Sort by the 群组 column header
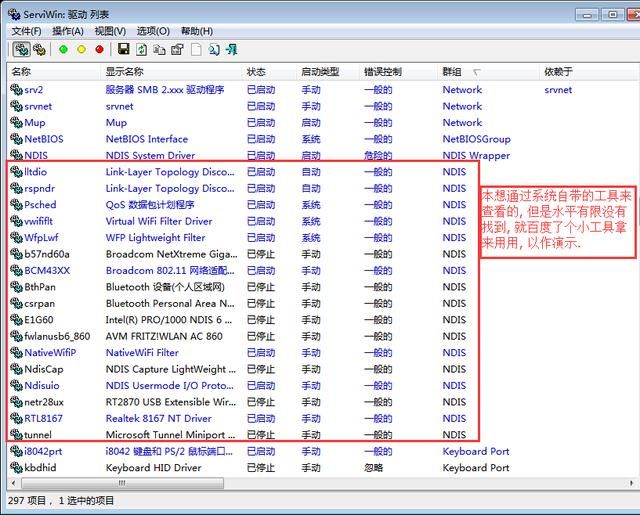This screenshot has height=515, width=640. [488, 72]
